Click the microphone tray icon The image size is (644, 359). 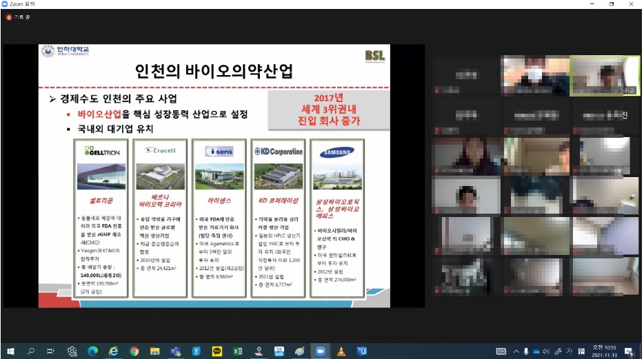526,351
